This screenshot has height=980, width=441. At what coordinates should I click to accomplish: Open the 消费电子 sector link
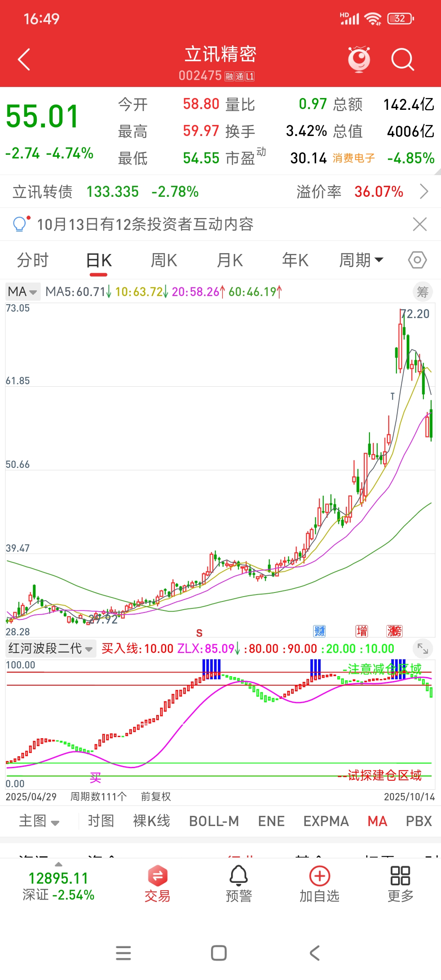354,158
